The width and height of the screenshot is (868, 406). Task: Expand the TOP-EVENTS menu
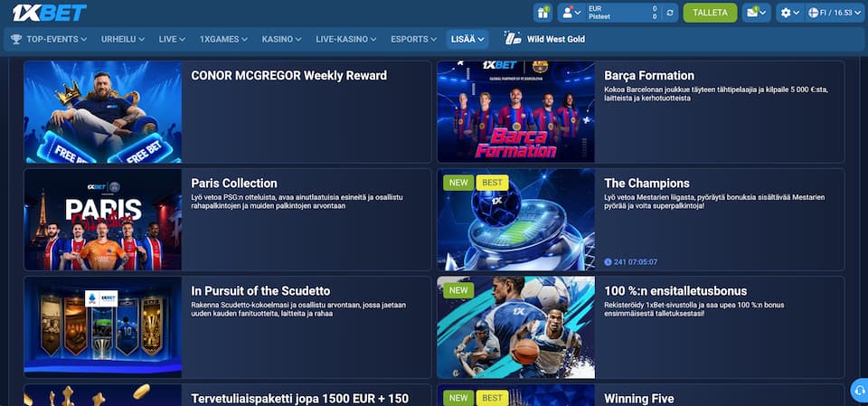click(x=56, y=39)
